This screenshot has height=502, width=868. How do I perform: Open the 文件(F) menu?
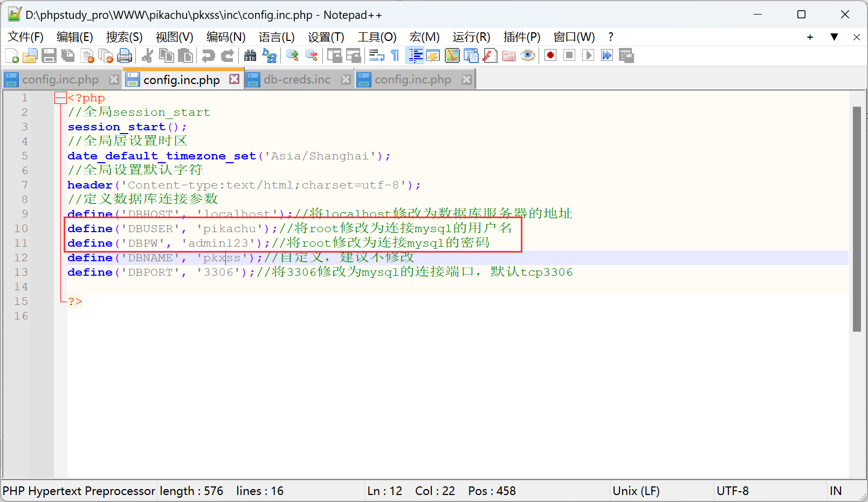(x=25, y=37)
